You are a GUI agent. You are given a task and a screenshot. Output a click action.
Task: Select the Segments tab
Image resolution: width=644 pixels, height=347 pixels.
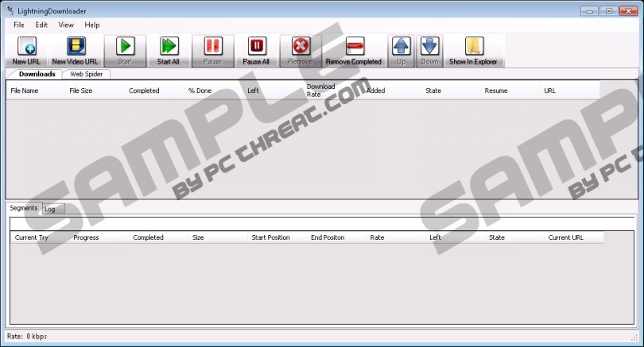click(x=24, y=208)
